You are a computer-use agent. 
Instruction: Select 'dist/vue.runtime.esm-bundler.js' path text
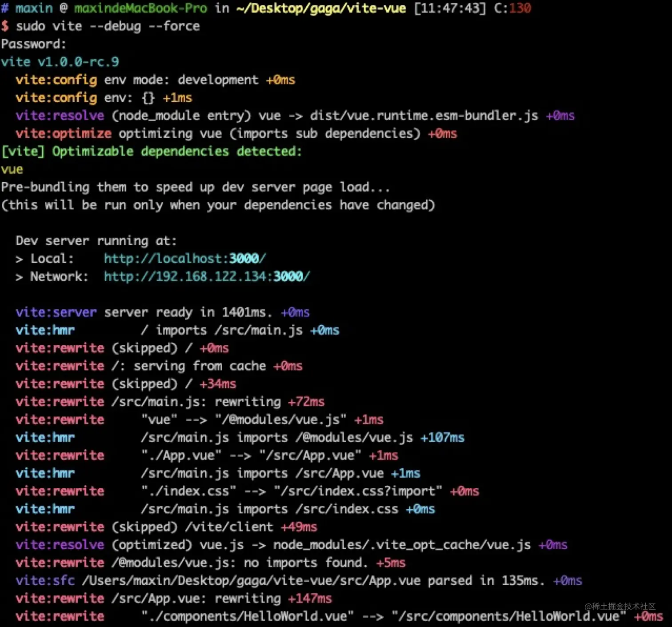pyautogui.click(x=424, y=116)
